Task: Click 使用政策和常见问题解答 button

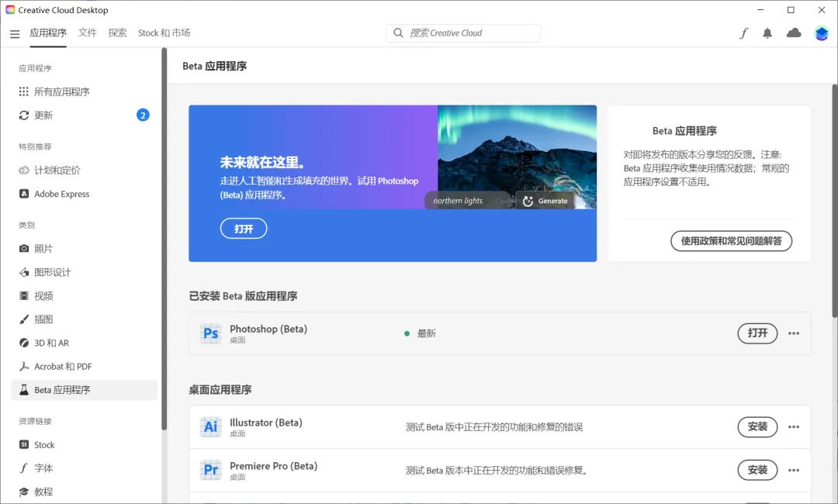Action: [731, 241]
